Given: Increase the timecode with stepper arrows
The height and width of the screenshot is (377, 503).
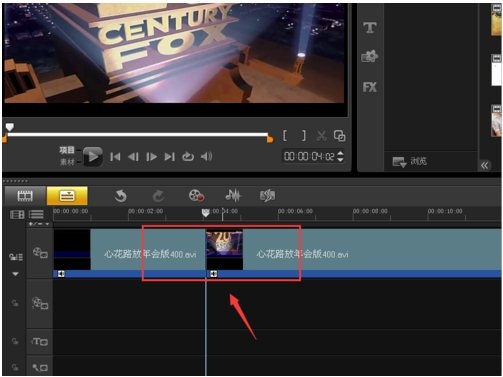Looking at the screenshot, I should tap(340, 153).
